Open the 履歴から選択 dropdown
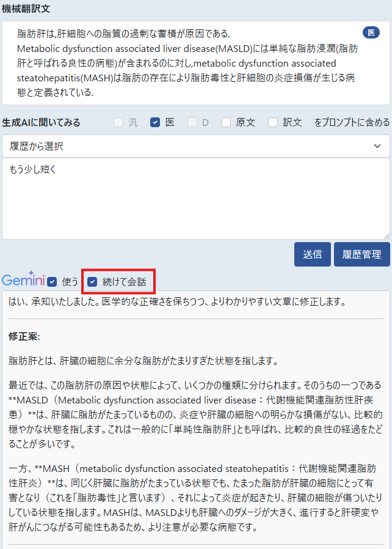Image resolution: width=392 pixels, height=549 pixels. (195, 146)
